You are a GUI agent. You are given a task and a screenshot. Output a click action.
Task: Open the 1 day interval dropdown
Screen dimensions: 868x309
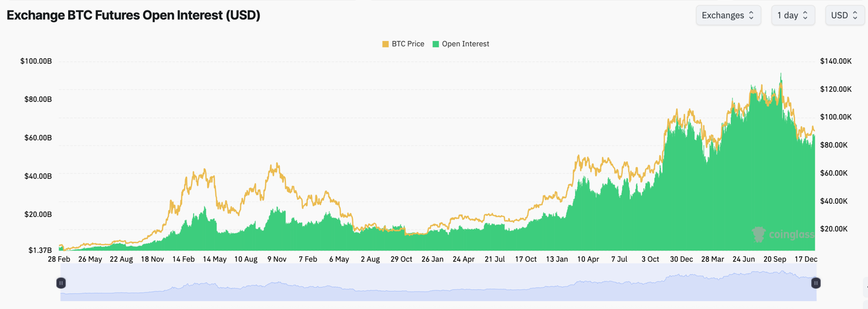[x=793, y=16]
